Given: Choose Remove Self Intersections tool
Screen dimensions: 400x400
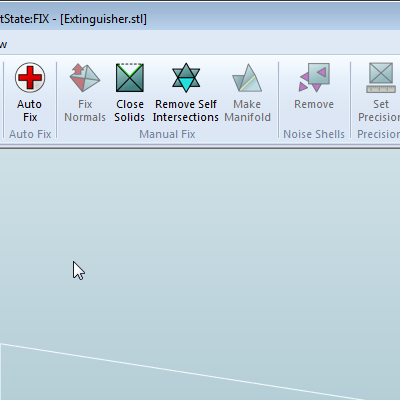Looking at the screenshot, I should 186,92.
